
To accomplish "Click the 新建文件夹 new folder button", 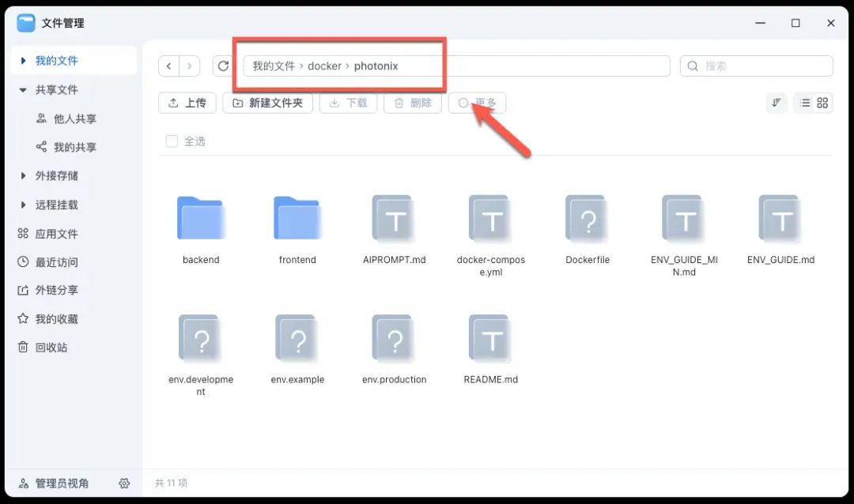I will tap(267, 103).
